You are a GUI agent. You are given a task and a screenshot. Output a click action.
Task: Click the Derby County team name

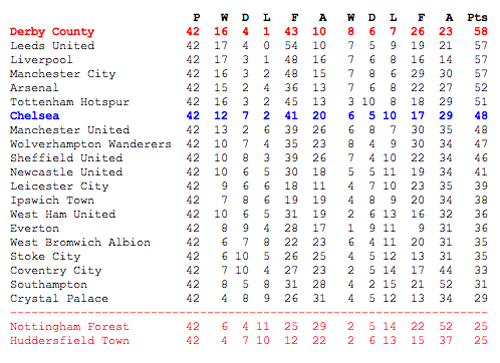52,32
